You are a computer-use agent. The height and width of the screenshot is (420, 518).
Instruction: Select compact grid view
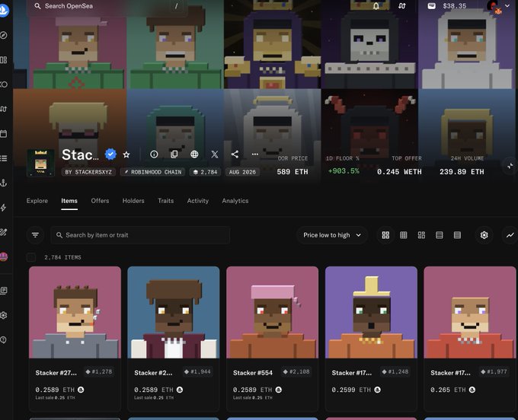404,235
